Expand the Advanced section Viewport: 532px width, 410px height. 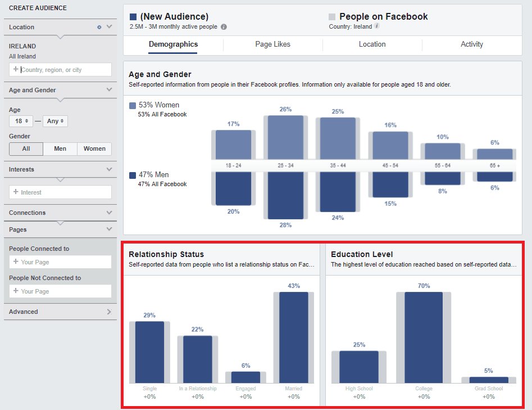coord(109,312)
